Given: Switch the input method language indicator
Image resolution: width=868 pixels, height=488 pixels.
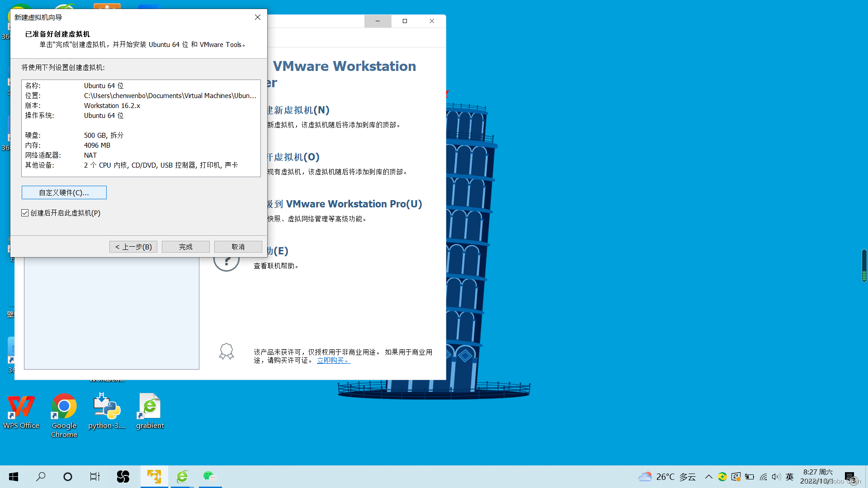Looking at the screenshot, I should [x=790, y=477].
